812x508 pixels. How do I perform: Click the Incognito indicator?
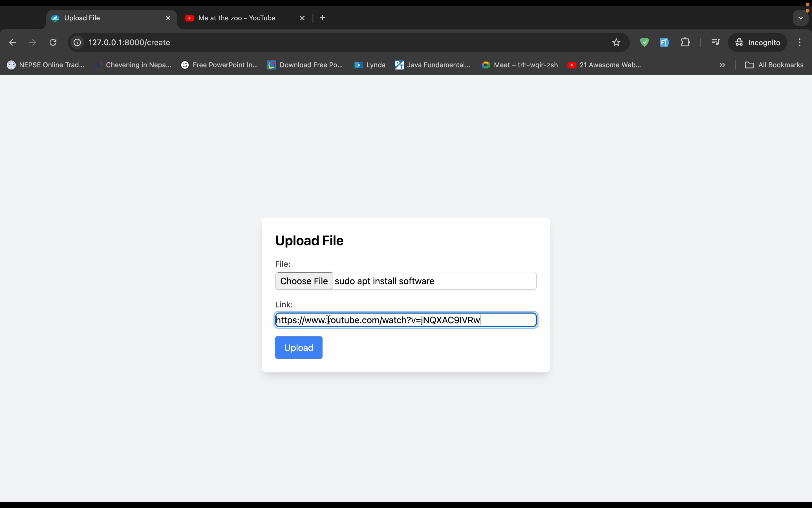pyautogui.click(x=758, y=42)
